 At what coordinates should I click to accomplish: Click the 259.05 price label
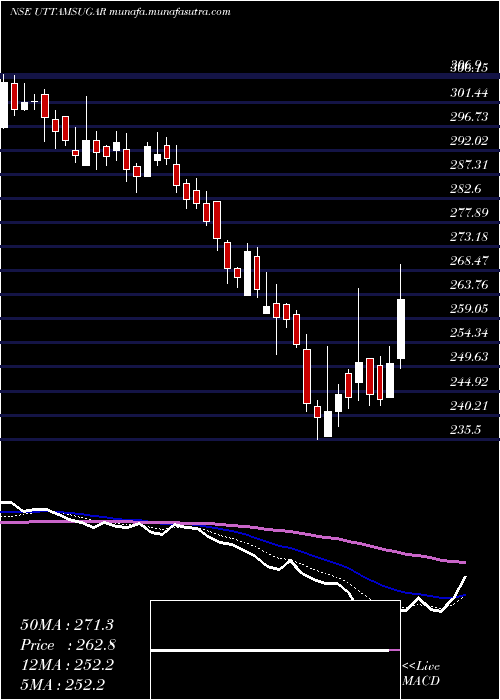(469, 309)
